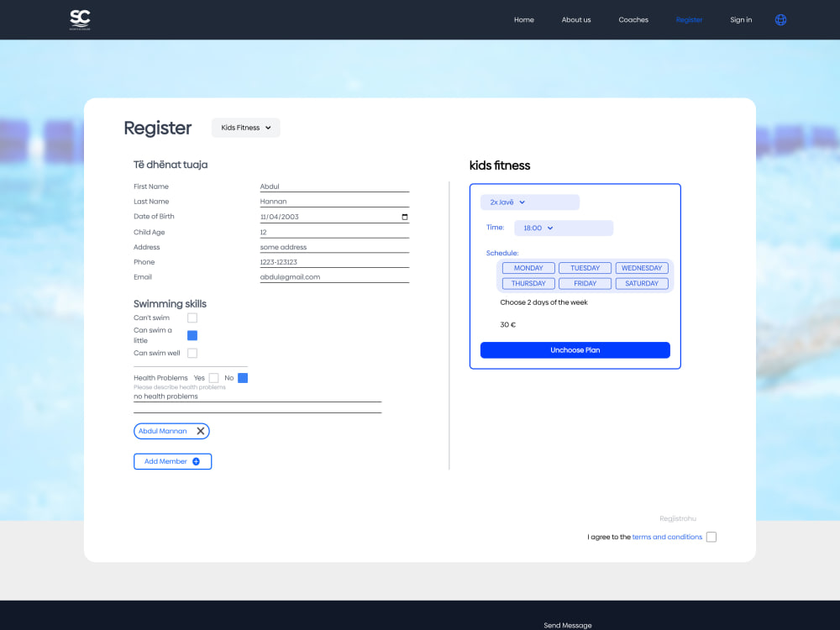Focus the Last Name field
Screen dimensions: 840x630
pos(334,202)
